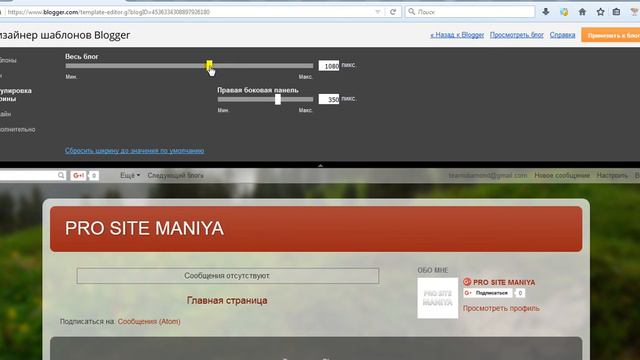
Task: Open PRO SITE MANIYA profile name link
Action: [x=504, y=282]
